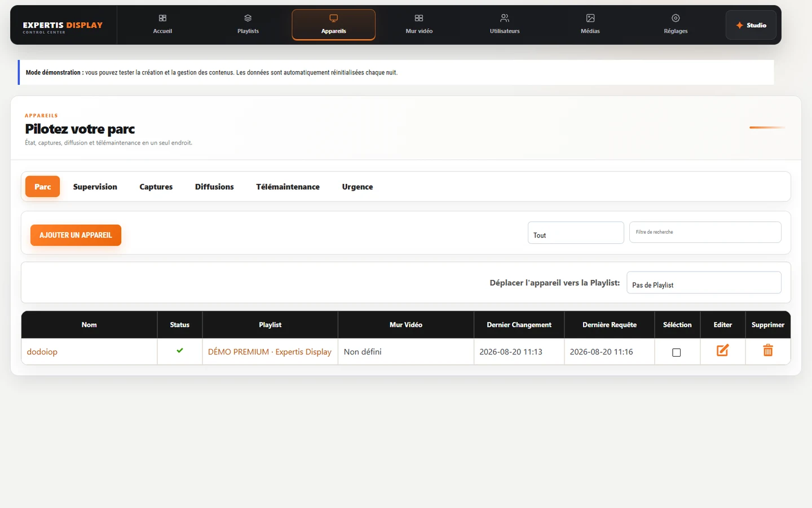812x508 pixels.
Task: Focus the Filtre de recherche field
Action: pos(705,232)
